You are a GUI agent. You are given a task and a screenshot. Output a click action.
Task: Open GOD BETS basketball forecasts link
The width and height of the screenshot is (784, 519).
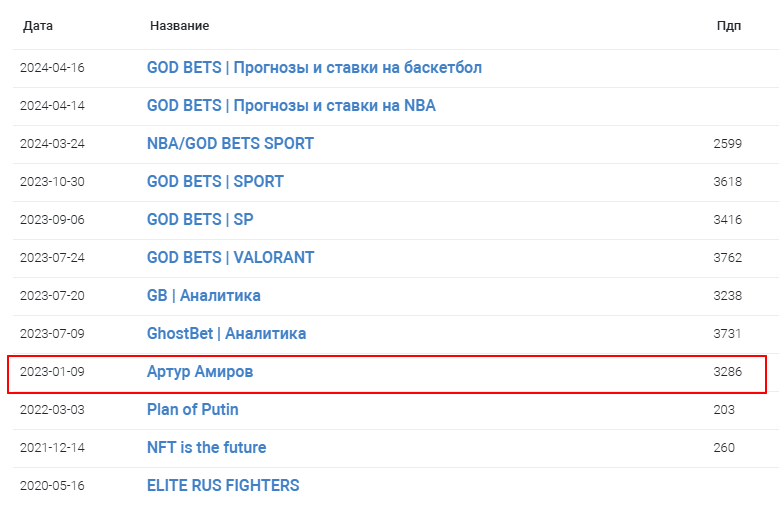(x=314, y=68)
